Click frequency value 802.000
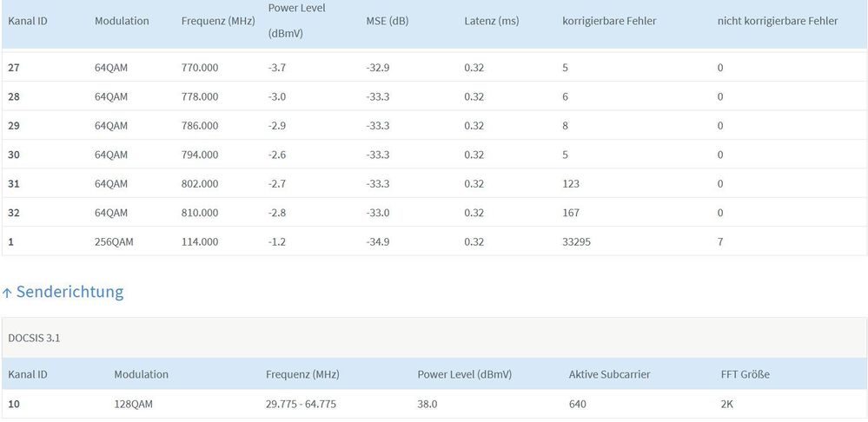The height and width of the screenshot is (422, 868). (x=200, y=183)
